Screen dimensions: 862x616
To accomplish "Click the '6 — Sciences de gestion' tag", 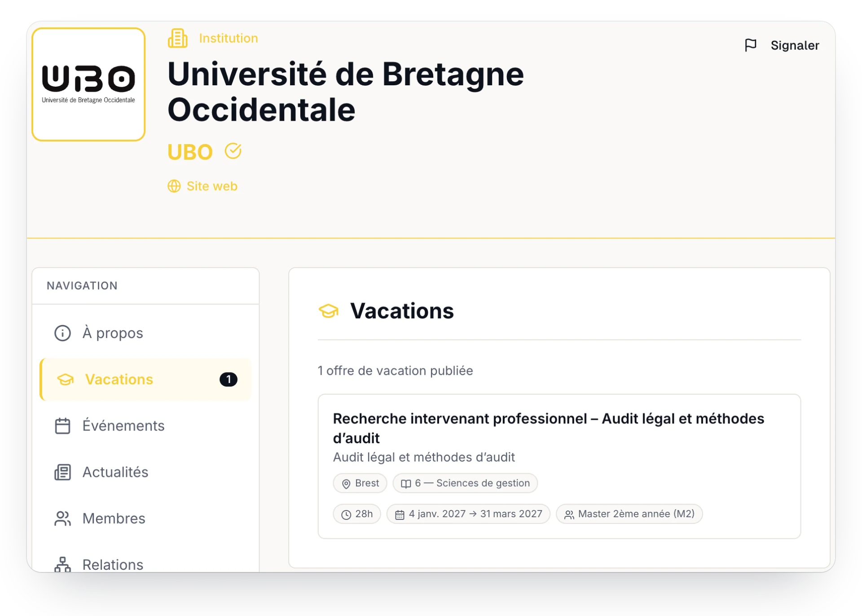I will [x=465, y=483].
